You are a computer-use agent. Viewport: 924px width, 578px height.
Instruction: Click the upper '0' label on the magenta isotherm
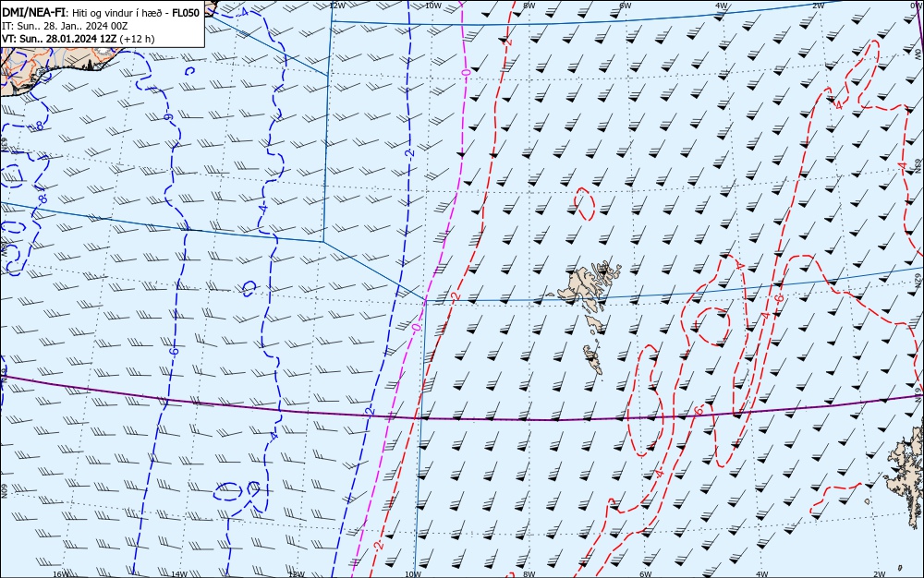coord(466,72)
